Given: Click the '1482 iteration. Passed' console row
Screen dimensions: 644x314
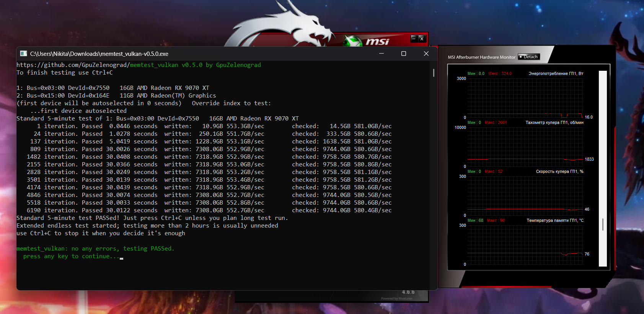Looking at the screenshot, I should point(209,157).
